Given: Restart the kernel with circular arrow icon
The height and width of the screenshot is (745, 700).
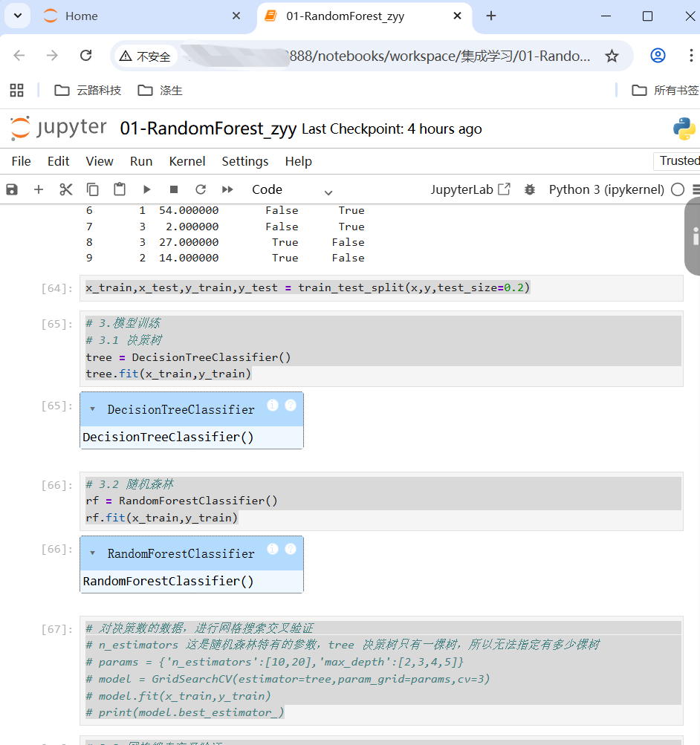Looking at the screenshot, I should (201, 189).
